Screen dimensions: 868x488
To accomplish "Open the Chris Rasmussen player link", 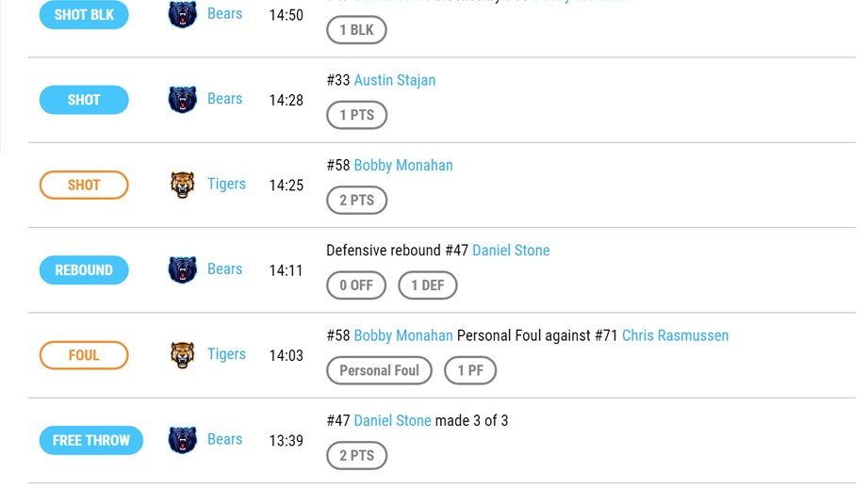I will click(x=675, y=335).
